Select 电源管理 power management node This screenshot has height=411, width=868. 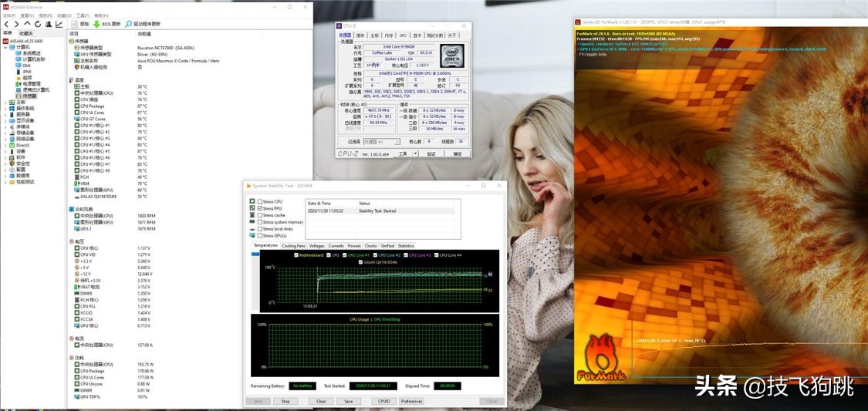tap(28, 83)
